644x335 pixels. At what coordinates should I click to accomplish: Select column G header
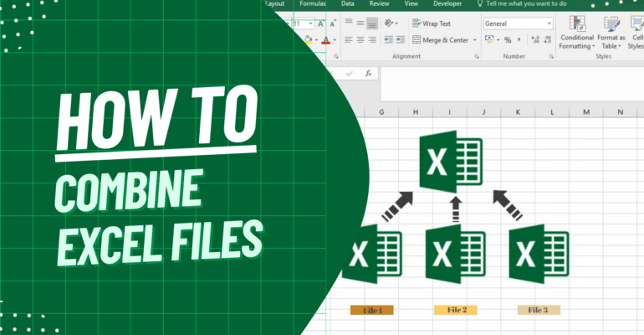[381, 111]
